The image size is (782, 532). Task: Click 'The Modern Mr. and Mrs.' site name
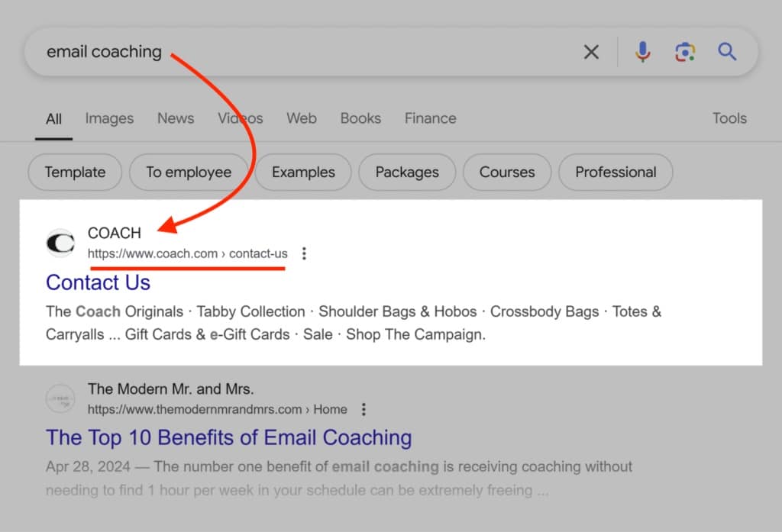click(x=170, y=389)
